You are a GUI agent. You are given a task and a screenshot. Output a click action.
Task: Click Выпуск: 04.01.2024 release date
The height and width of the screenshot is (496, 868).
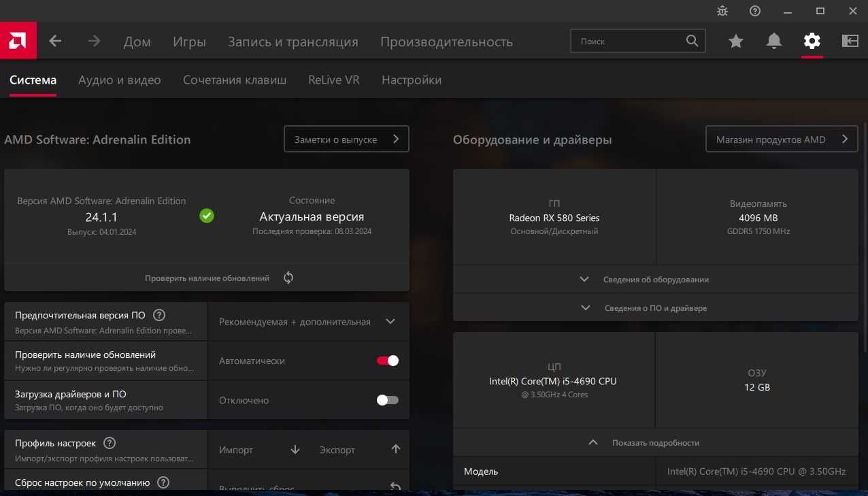click(101, 232)
